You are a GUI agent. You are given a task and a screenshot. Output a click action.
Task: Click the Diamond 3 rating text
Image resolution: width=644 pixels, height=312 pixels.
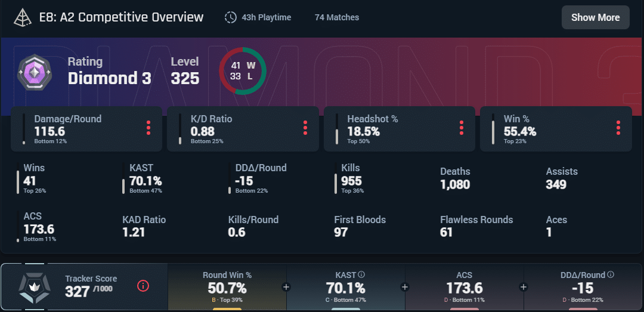pyautogui.click(x=110, y=78)
